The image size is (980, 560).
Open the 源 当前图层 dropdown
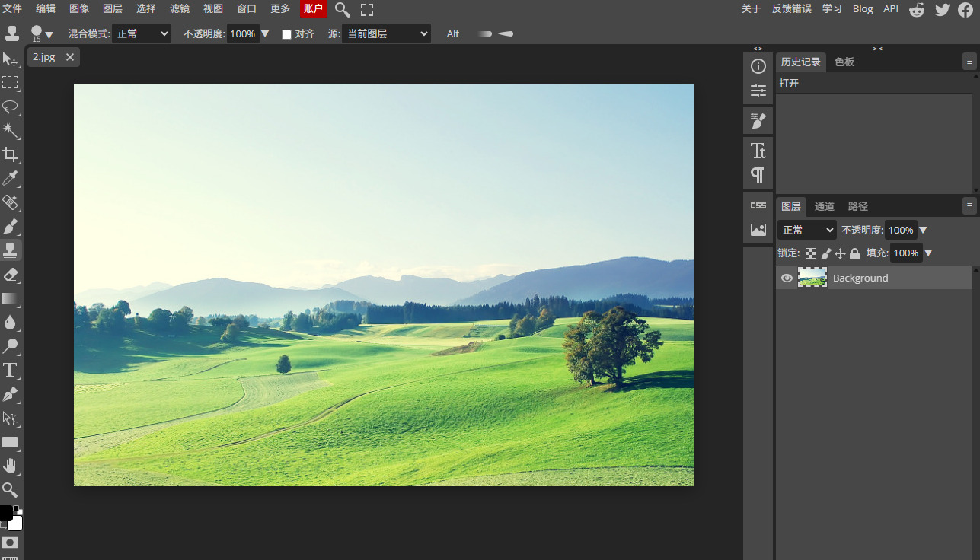point(386,33)
